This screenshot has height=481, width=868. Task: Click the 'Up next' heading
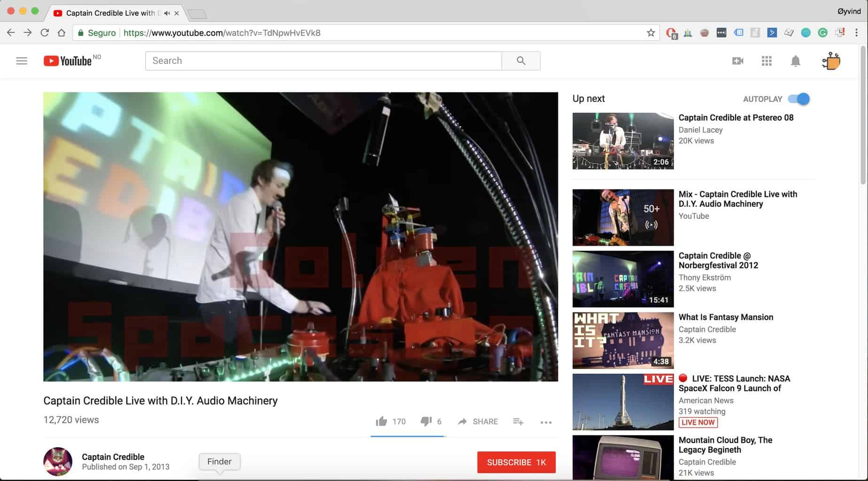coord(589,99)
